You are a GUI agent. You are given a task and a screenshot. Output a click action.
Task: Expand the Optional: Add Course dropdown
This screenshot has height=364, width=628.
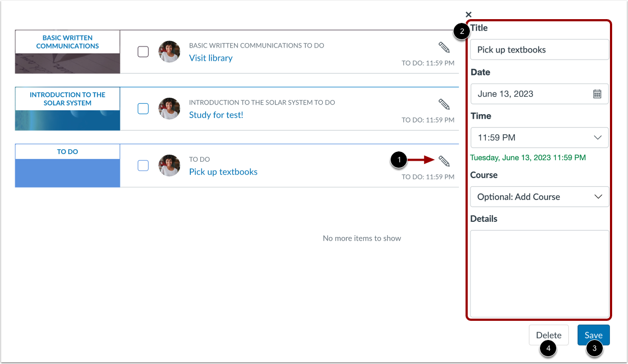tap(539, 196)
